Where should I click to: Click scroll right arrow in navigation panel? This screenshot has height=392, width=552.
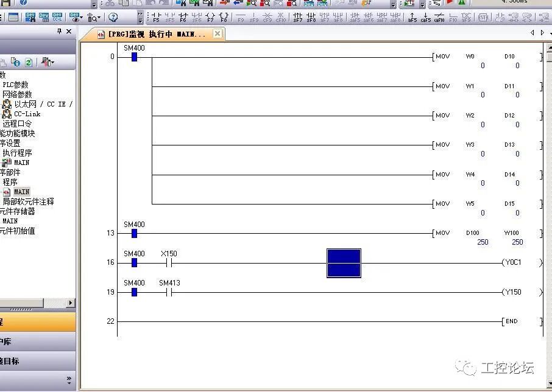[71, 303]
